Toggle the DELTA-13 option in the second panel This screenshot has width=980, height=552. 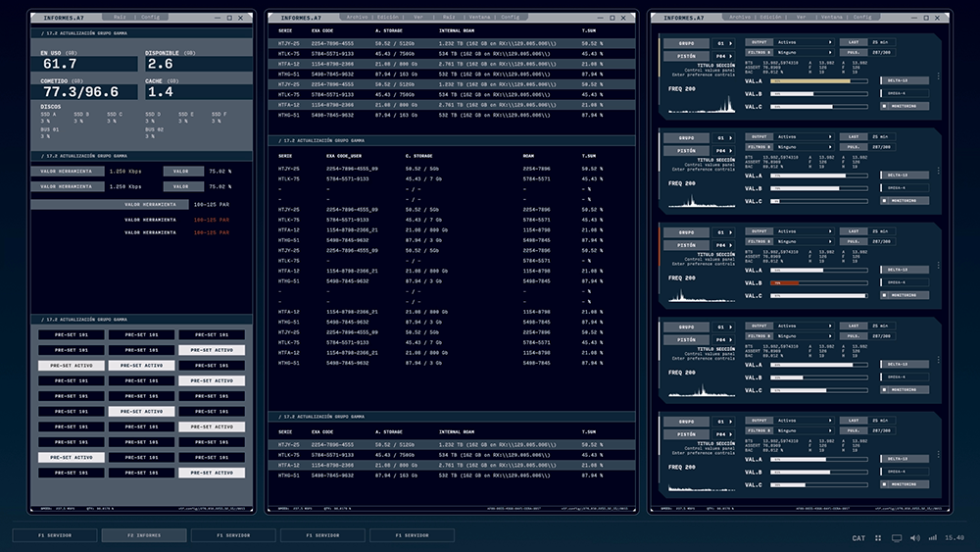coord(904,176)
